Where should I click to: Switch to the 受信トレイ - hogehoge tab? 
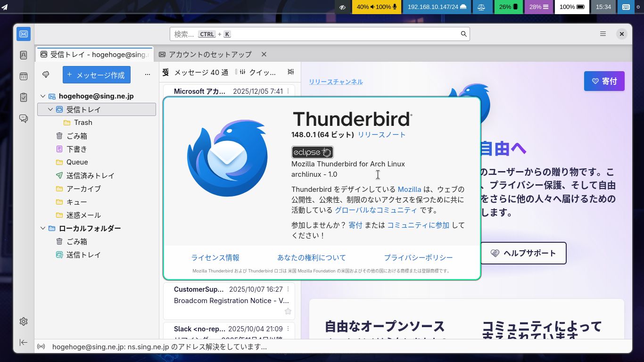click(x=95, y=54)
